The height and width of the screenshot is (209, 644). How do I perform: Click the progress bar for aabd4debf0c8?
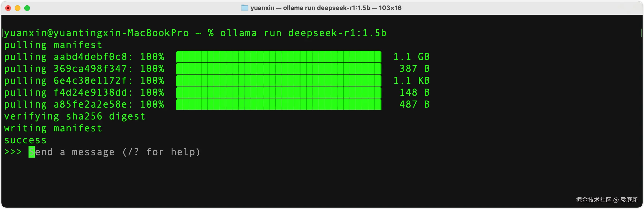(279, 57)
